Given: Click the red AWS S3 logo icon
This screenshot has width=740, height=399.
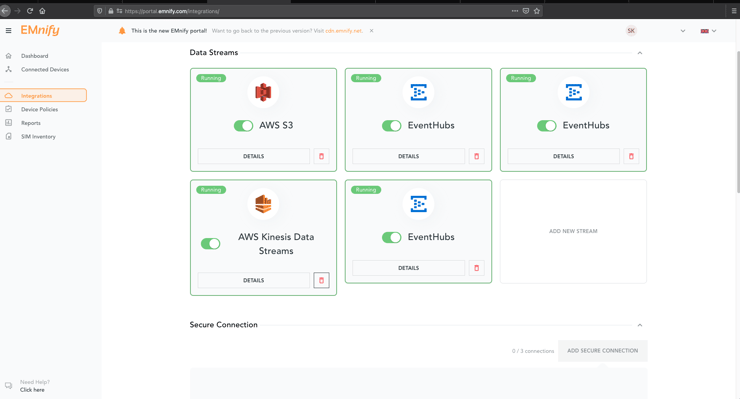Looking at the screenshot, I should coord(263,93).
